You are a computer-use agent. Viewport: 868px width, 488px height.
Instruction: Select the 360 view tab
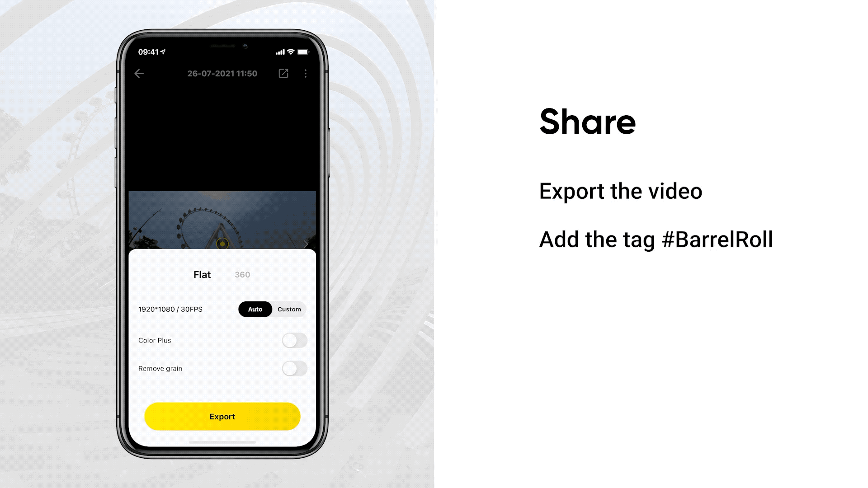click(x=243, y=274)
